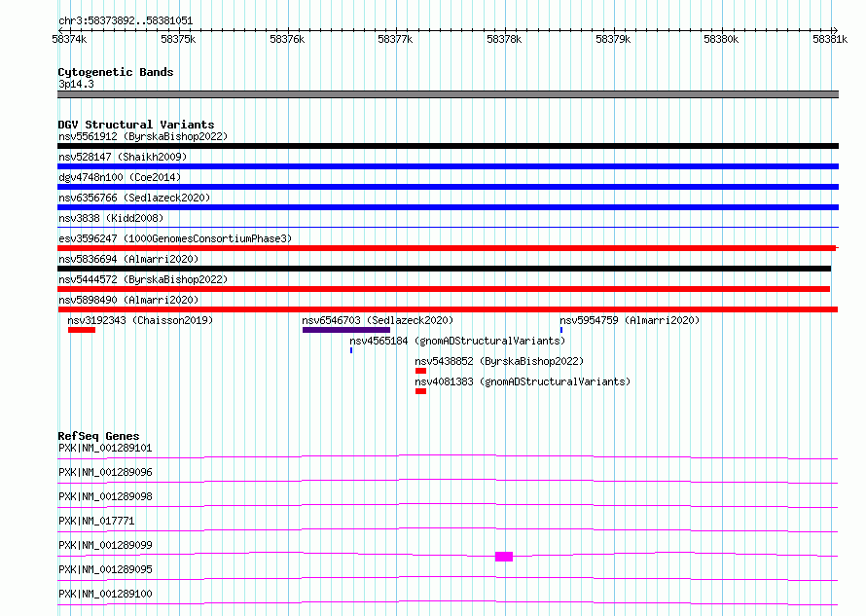Select the black nsv5836694 (Almarri2020) variant bar

pyautogui.click(x=444, y=269)
